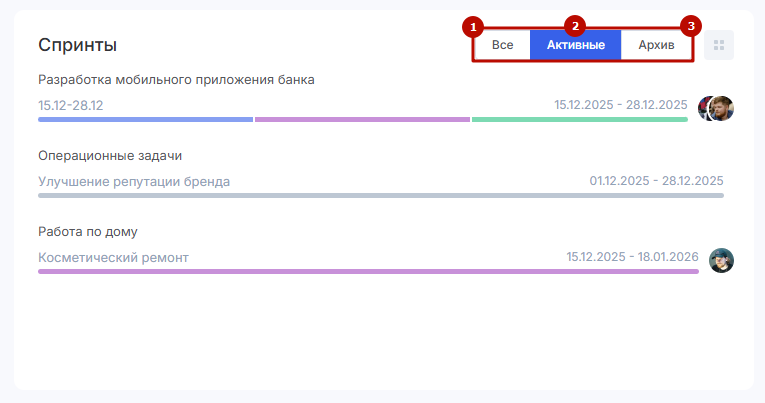Click the avatar beside Косметический ремонт

[x=721, y=260]
